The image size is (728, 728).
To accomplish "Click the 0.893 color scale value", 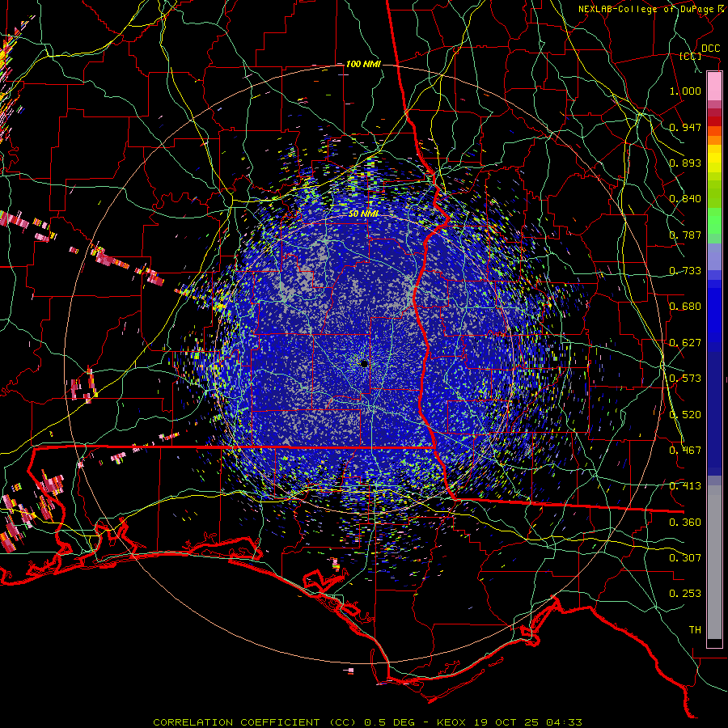I will [x=685, y=163].
